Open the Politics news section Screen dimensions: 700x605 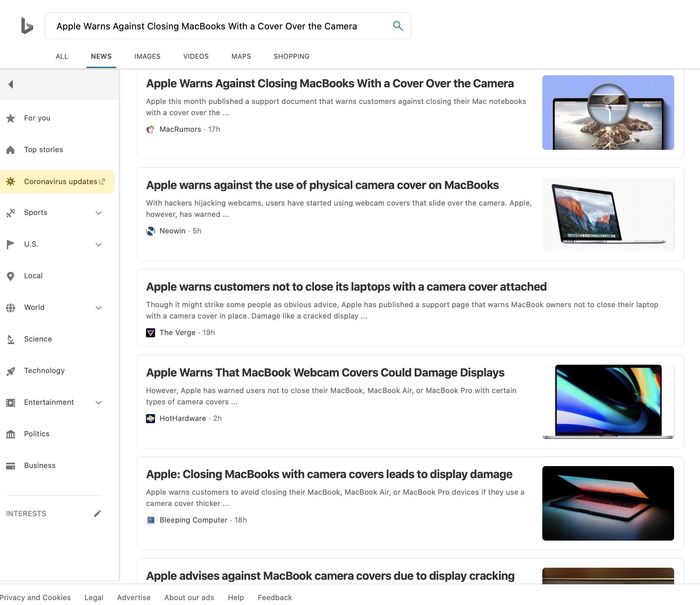37,434
